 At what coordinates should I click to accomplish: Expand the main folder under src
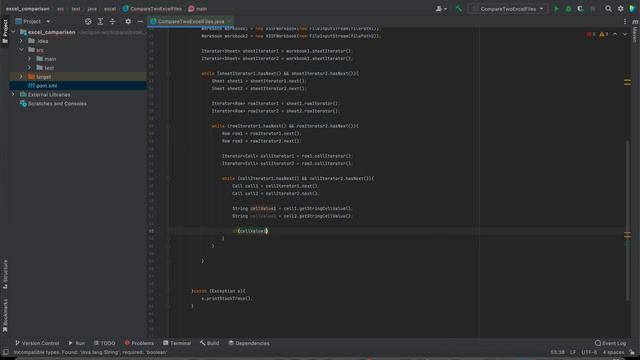29,59
